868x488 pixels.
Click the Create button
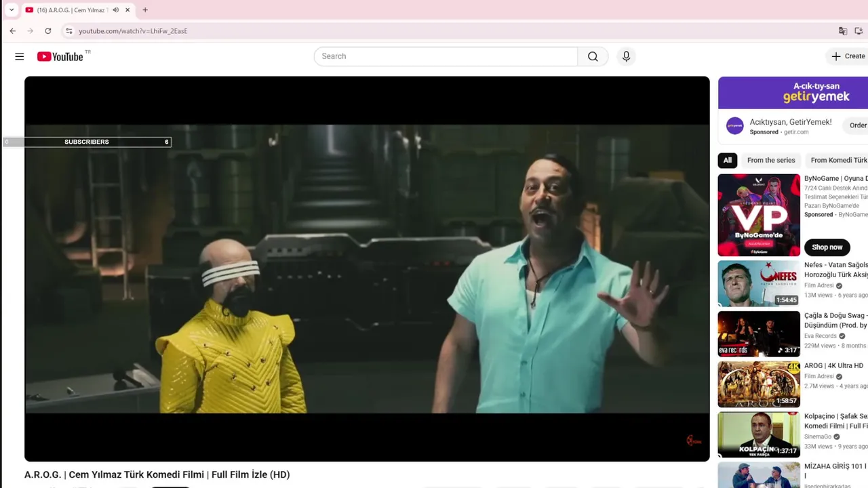click(848, 56)
